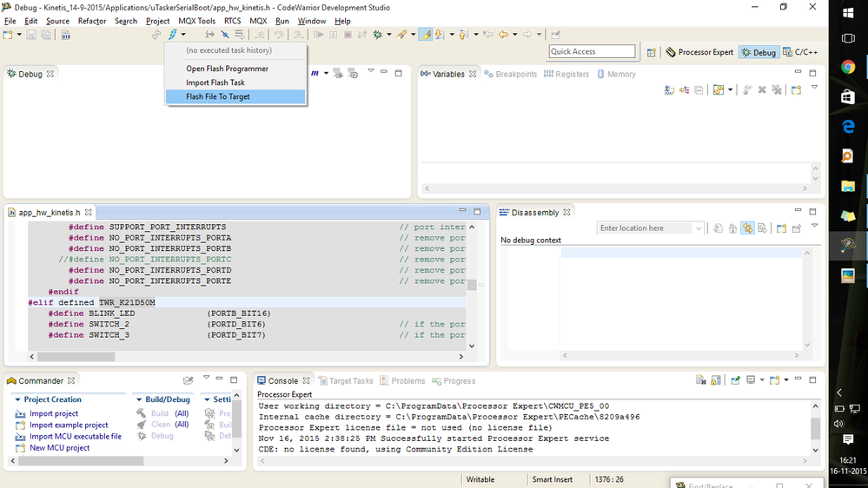Screen dimensions: 868x488
Task: Select the Debug perspective button
Action: coord(759,52)
